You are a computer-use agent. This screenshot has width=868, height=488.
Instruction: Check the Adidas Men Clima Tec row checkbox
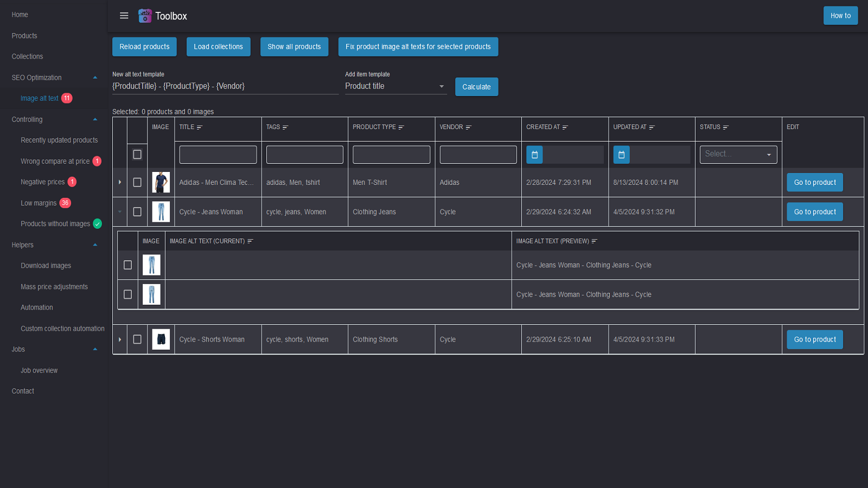(137, 183)
